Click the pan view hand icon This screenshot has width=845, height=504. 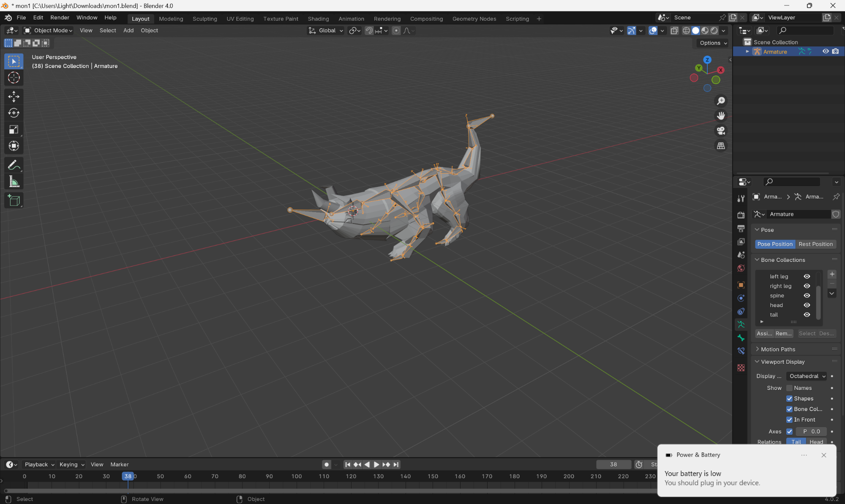721,116
